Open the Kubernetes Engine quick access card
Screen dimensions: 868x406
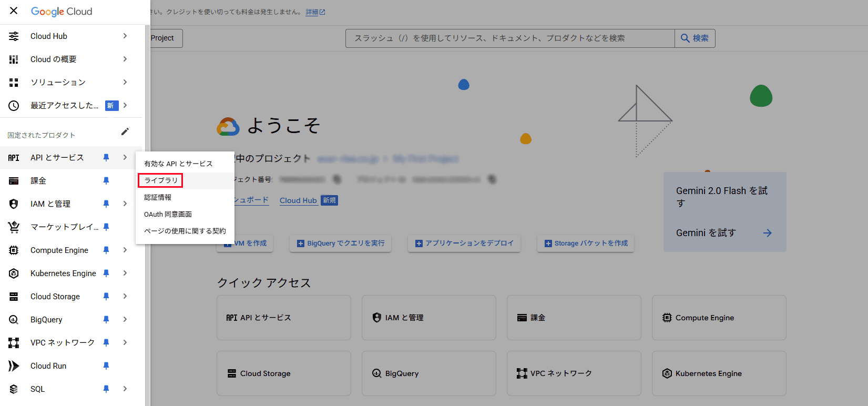[719, 373]
